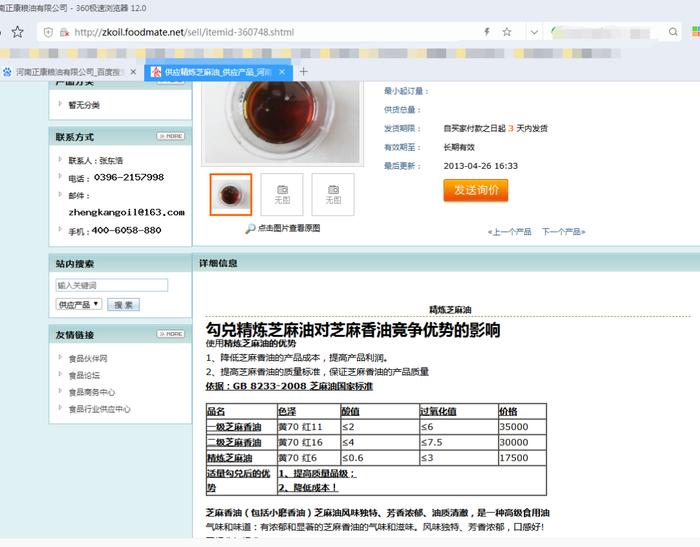Go to 下一个产品 next product
Viewport: 700px width, 547px height.
tap(563, 232)
